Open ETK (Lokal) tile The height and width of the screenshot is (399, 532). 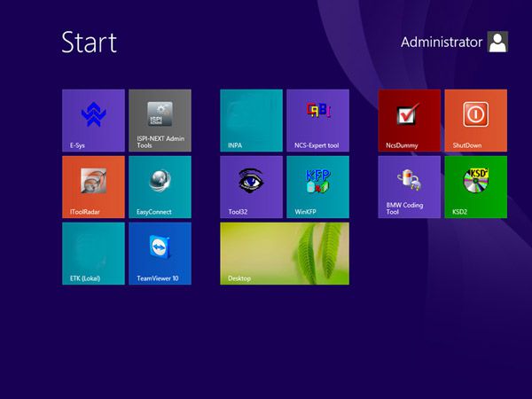[x=93, y=254]
